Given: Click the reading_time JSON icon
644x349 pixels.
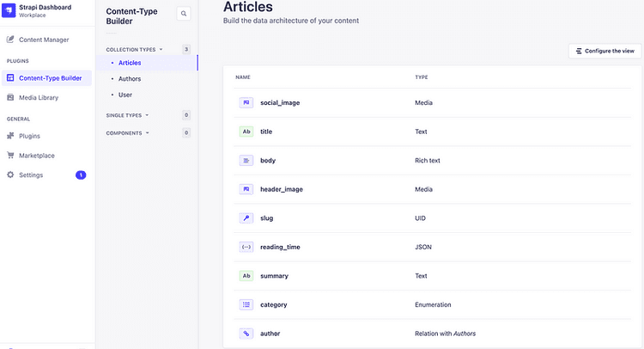Looking at the screenshot, I should [246, 247].
